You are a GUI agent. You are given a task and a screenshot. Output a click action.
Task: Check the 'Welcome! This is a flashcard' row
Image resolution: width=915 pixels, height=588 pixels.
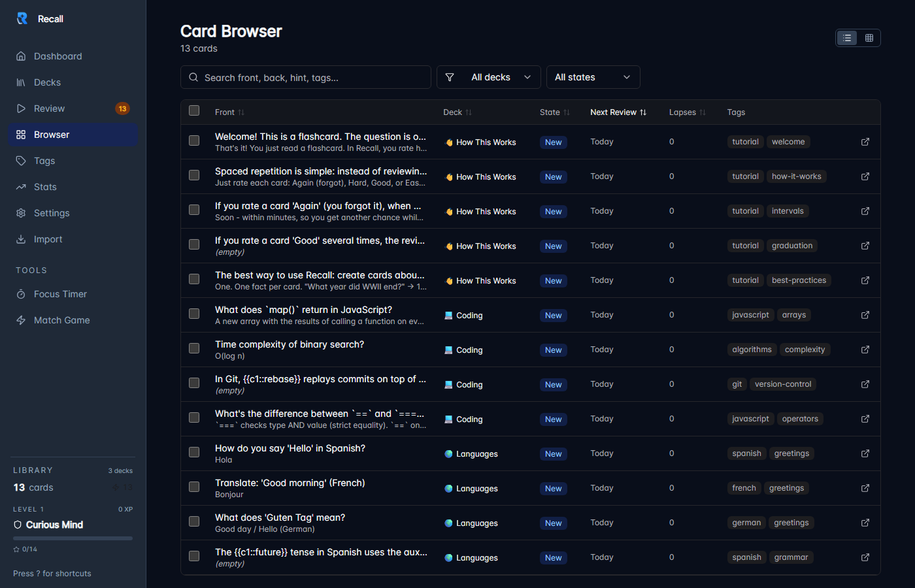[x=194, y=140]
